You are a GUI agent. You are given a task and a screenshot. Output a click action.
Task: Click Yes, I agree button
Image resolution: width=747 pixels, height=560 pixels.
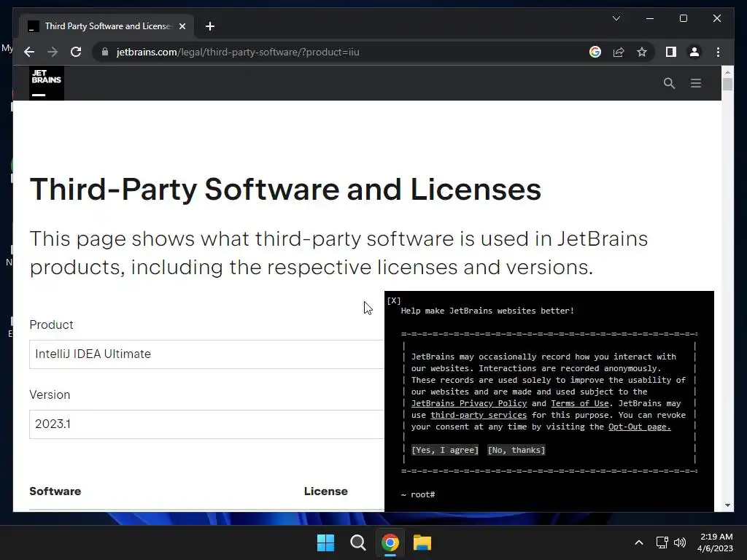445,450
